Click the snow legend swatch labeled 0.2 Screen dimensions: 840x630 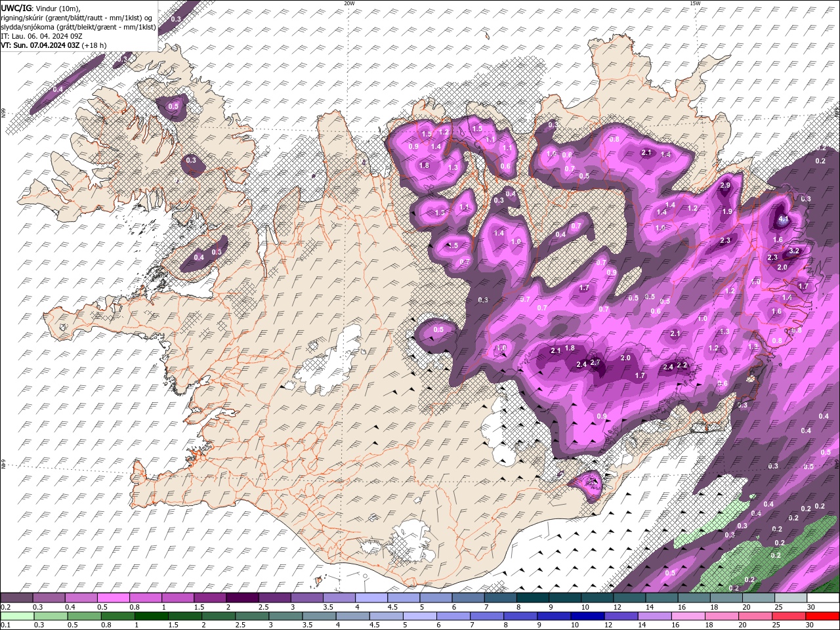coord(16,598)
